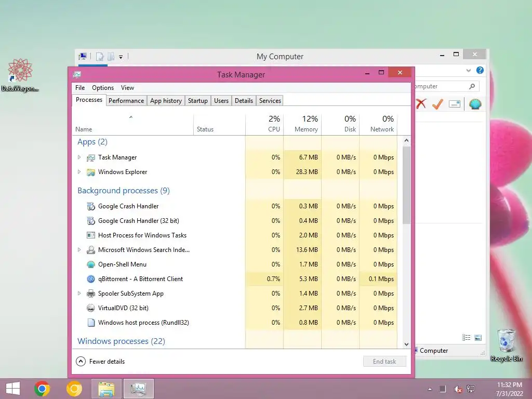This screenshot has height=399, width=532.
Task: Switch My Computer to details view icon
Action: (x=466, y=338)
